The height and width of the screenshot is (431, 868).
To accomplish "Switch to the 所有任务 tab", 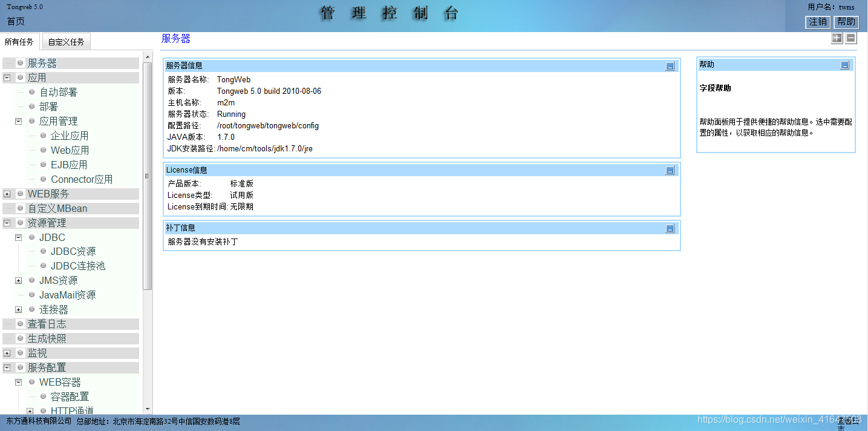I will coord(19,42).
